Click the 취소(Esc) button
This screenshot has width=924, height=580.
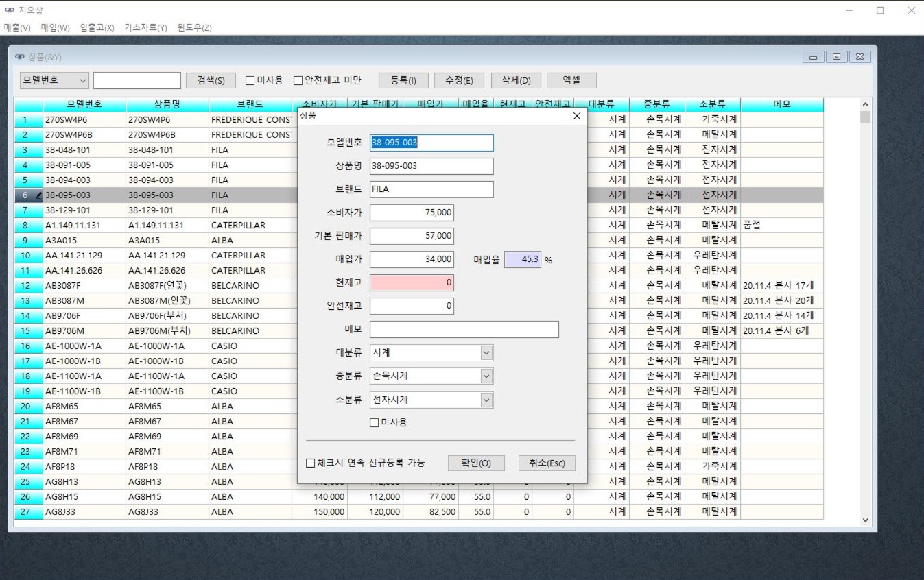coord(547,463)
